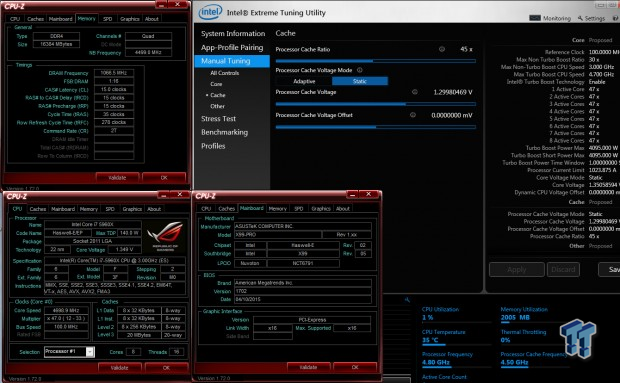Click the info icon beside Processor Cache Voltage Mode
The width and height of the screenshot is (620, 383).
(x=360, y=70)
